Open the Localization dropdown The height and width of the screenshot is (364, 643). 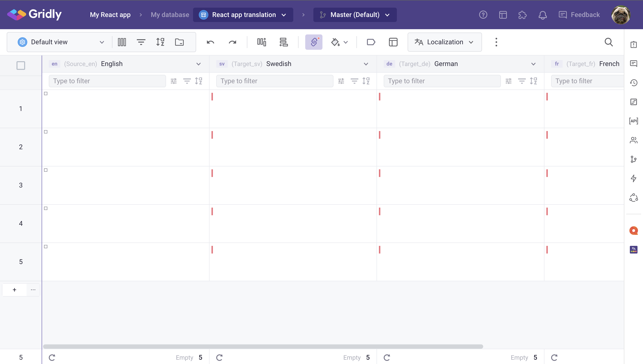[x=444, y=42]
